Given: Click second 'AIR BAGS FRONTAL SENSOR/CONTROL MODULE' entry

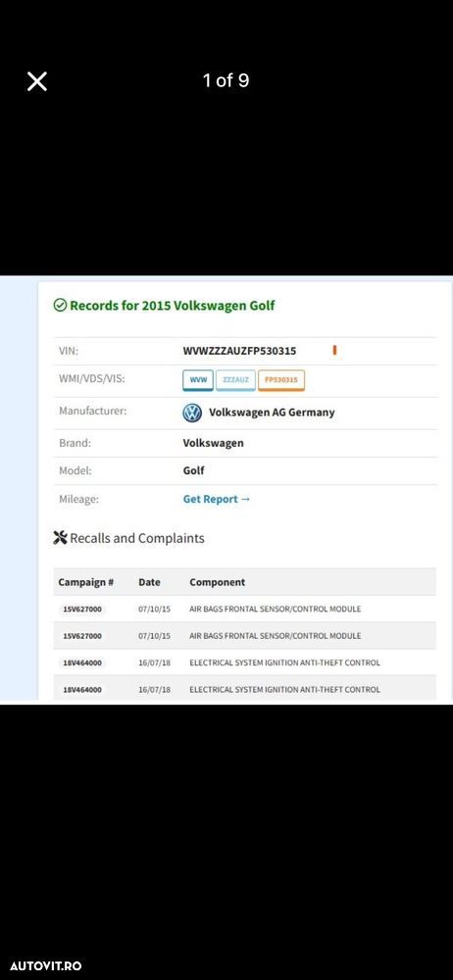Looking at the screenshot, I should [x=276, y=636].
